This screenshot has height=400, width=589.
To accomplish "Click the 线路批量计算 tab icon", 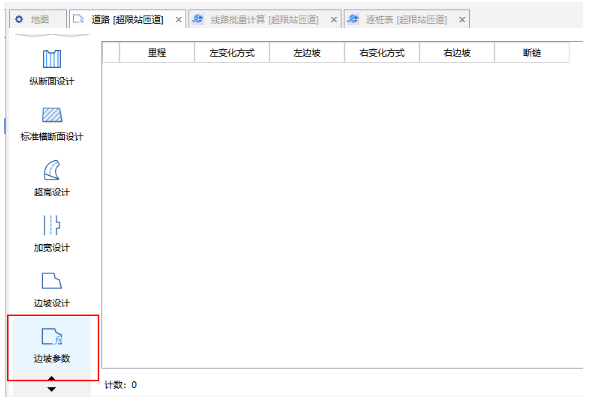I will point(198,19).
